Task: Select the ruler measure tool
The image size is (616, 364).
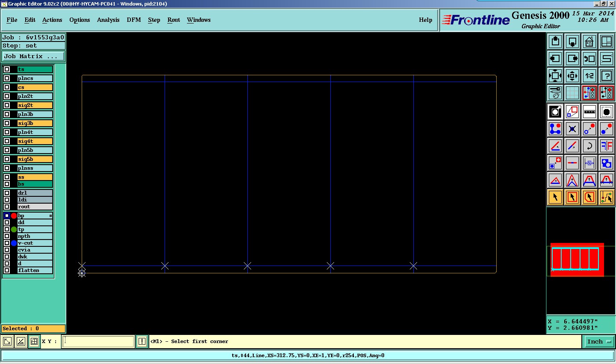Action: point(589,112)
